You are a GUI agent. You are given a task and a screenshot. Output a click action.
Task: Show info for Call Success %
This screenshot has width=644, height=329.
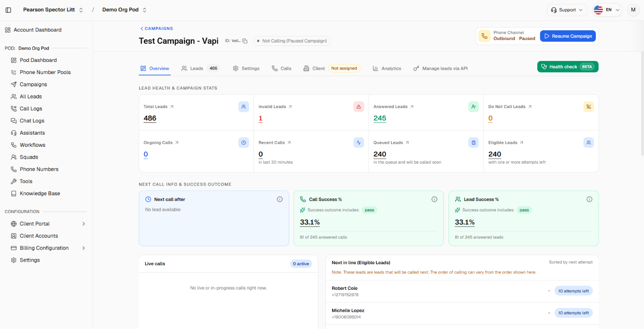(x=435, y=199)
